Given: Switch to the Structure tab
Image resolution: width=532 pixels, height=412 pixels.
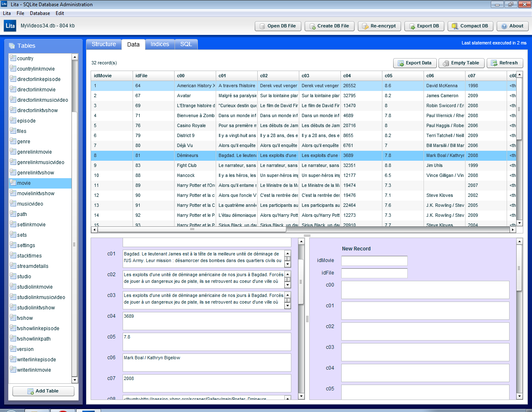Looking at the screenshot, I should 103,44.
